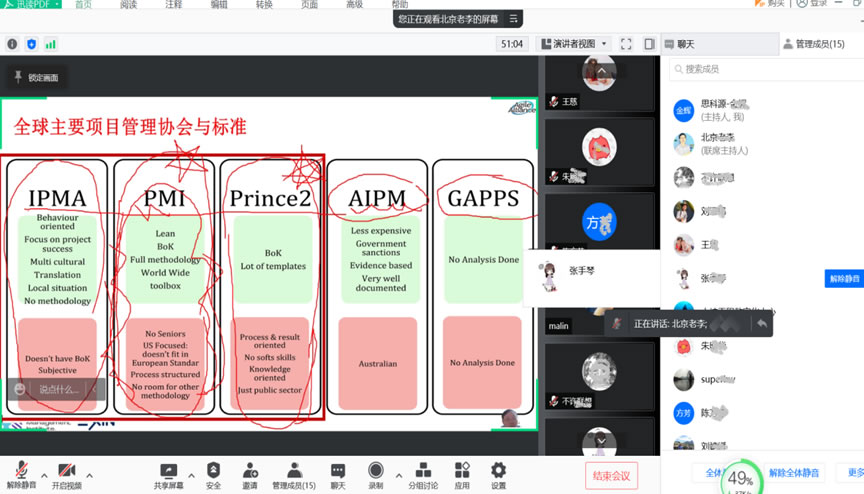The width and height of the screenshot is (864, 494).
Task: Open the 转换 menu in PDF app
Action: coord(264,4)
